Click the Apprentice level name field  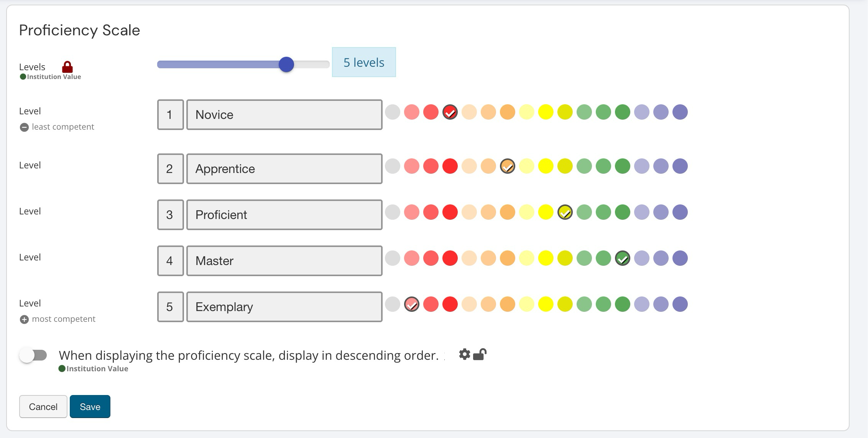coord(284,169)
